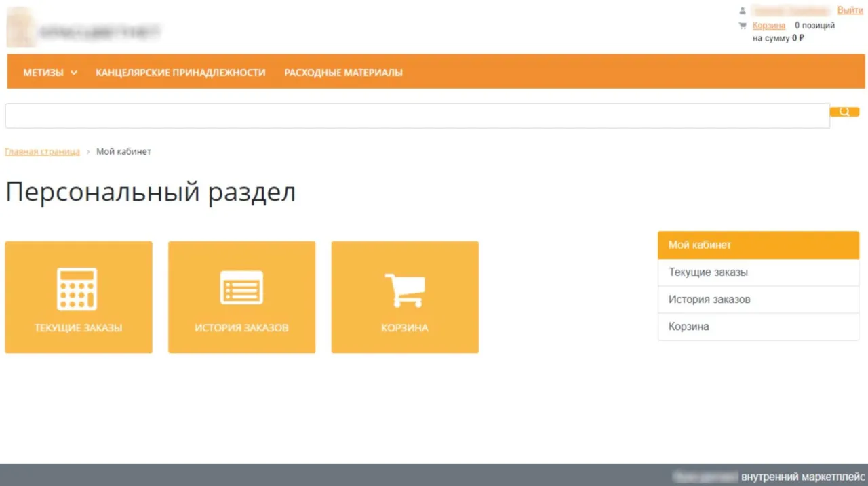Select Мой кабинет in the sidebar

pyautogui.click(x=758, y=245)
